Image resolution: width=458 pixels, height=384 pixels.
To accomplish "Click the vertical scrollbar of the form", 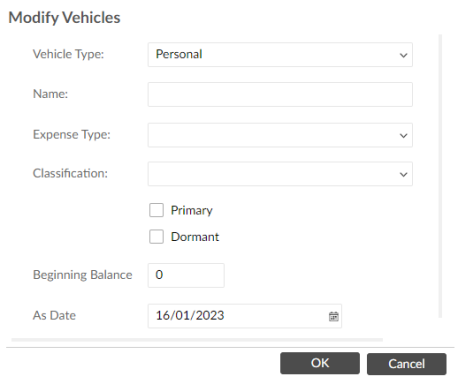I will tap(440, 176).
